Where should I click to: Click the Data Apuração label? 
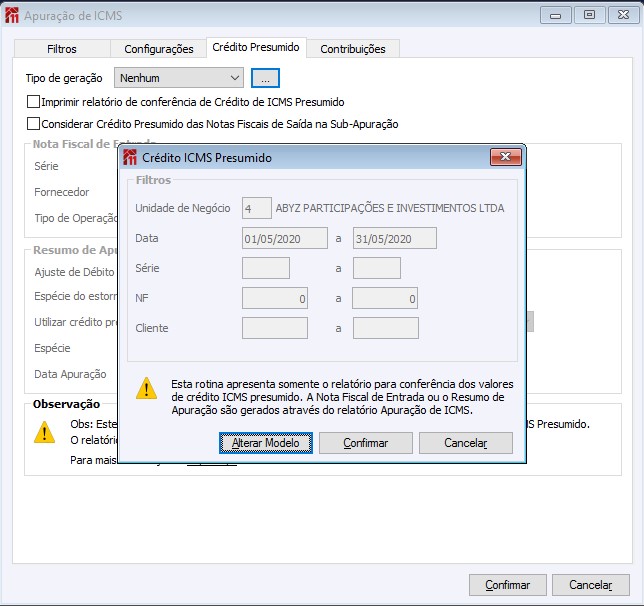[x=70, y=374]
